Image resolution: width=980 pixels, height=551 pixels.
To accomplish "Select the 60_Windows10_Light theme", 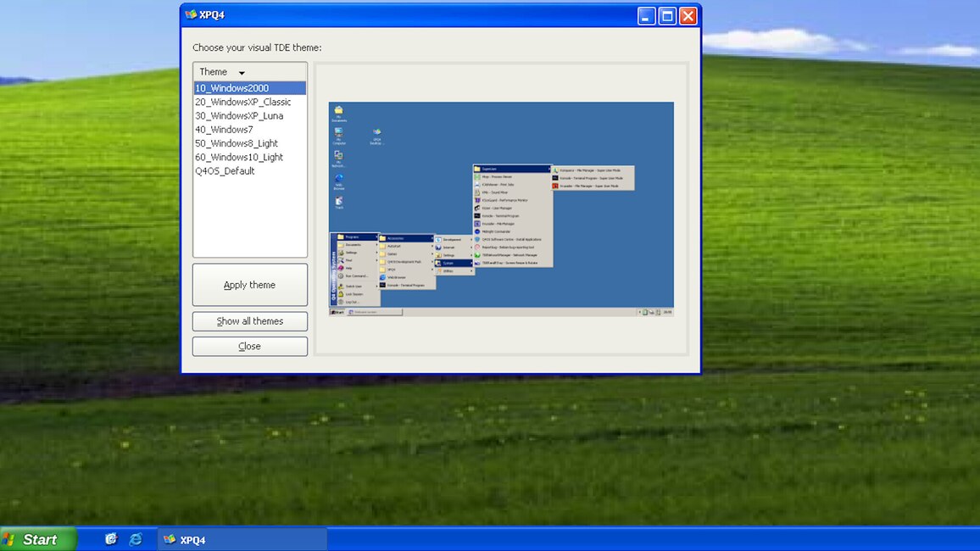I will tap(249, 157).
